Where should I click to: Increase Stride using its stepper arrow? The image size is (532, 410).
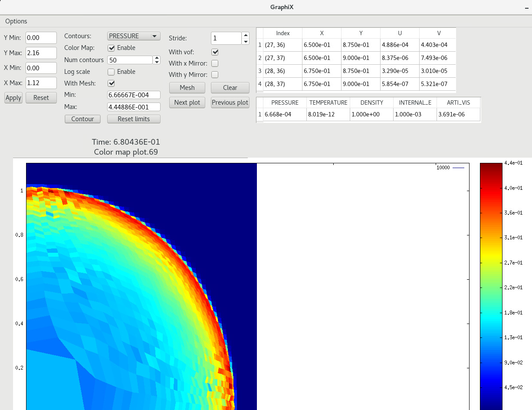246,35
